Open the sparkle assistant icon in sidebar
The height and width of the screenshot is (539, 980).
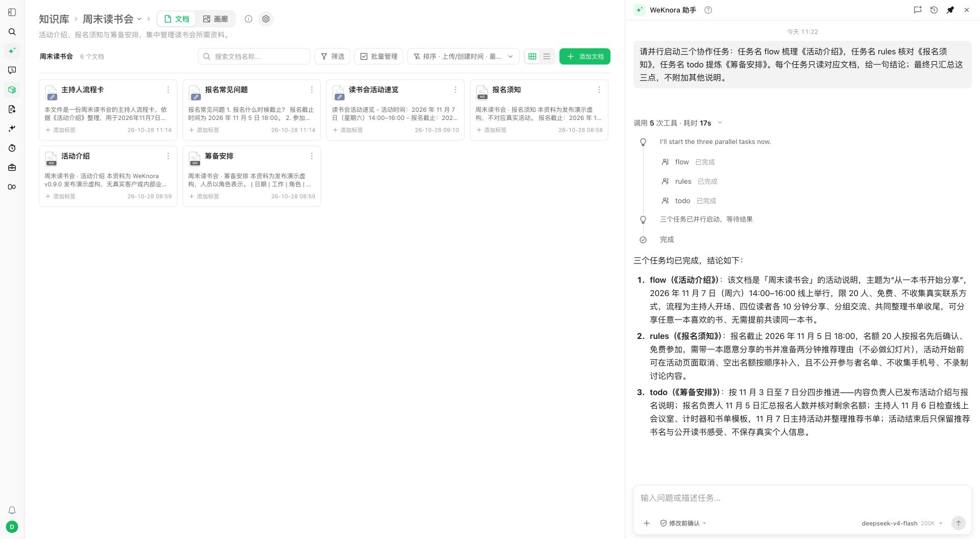[12, 51]
